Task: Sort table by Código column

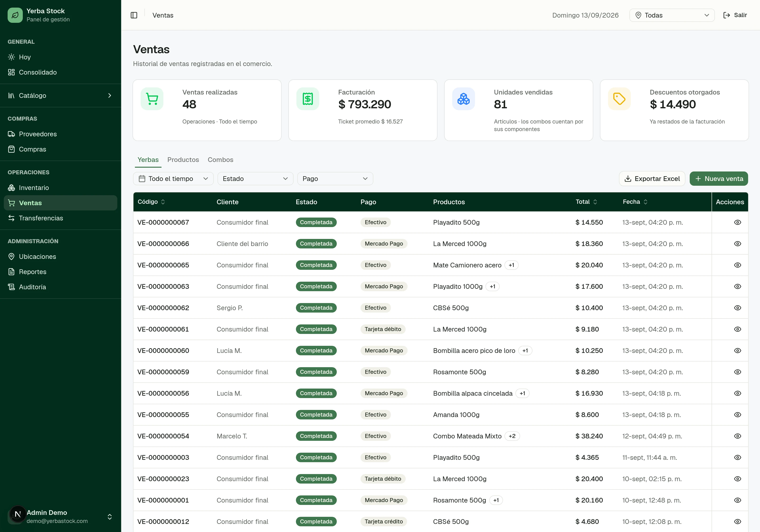Action: coord(151,202)
